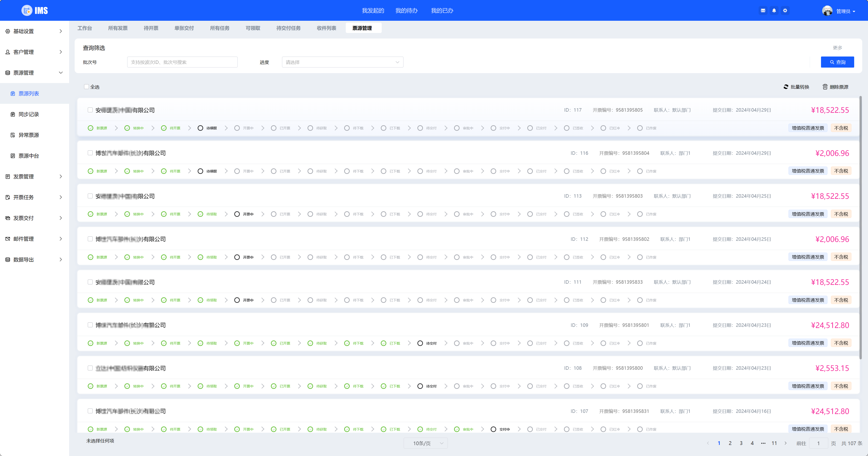Screen dimensions: 868x456
Task: Open the settings gear icon in header
Action: pyautogui.click(x=785, y=10)
